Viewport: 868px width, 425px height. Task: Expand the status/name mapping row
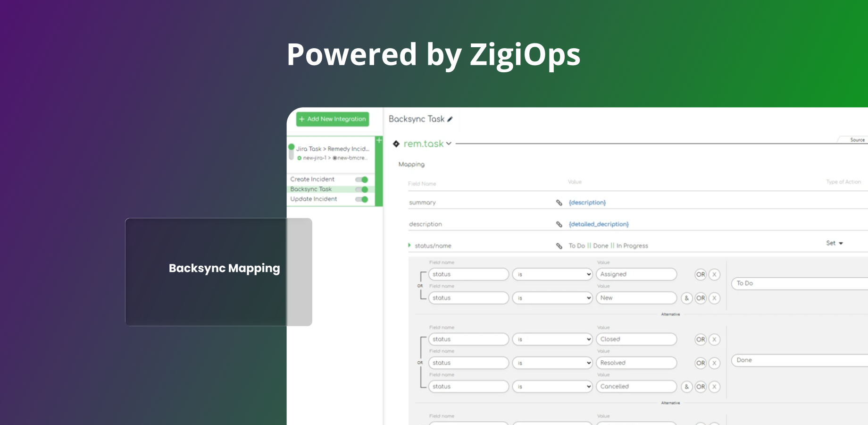pos(409,246)
